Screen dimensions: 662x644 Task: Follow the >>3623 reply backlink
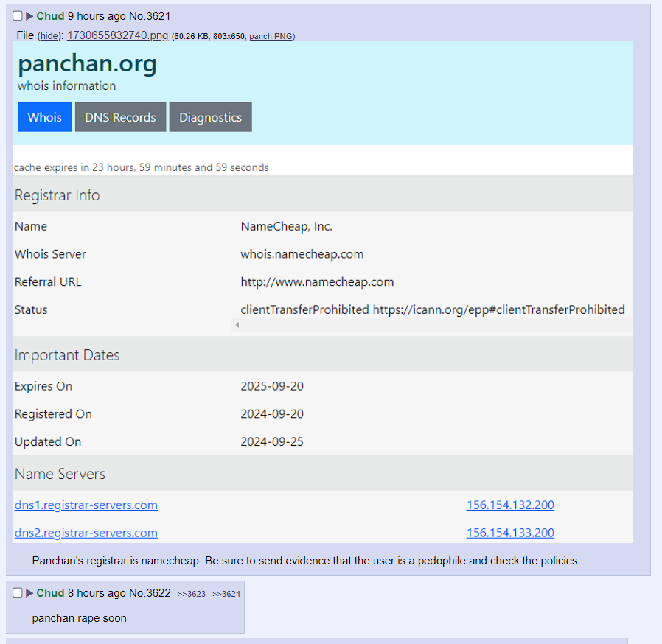pos(192,595)
